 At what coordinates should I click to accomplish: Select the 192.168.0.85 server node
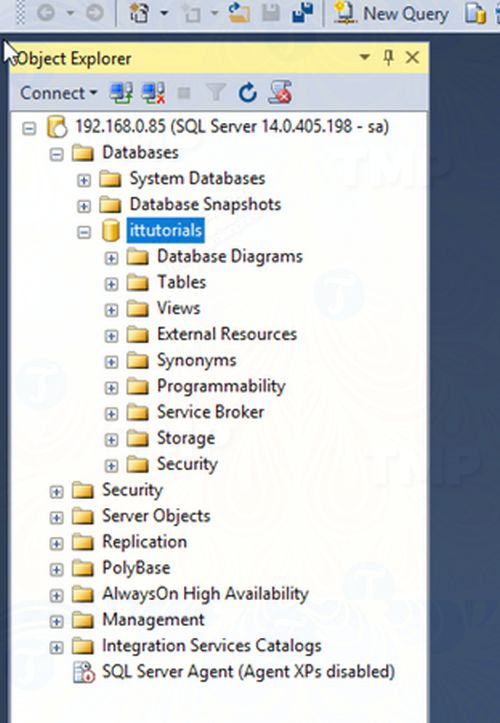232,126
